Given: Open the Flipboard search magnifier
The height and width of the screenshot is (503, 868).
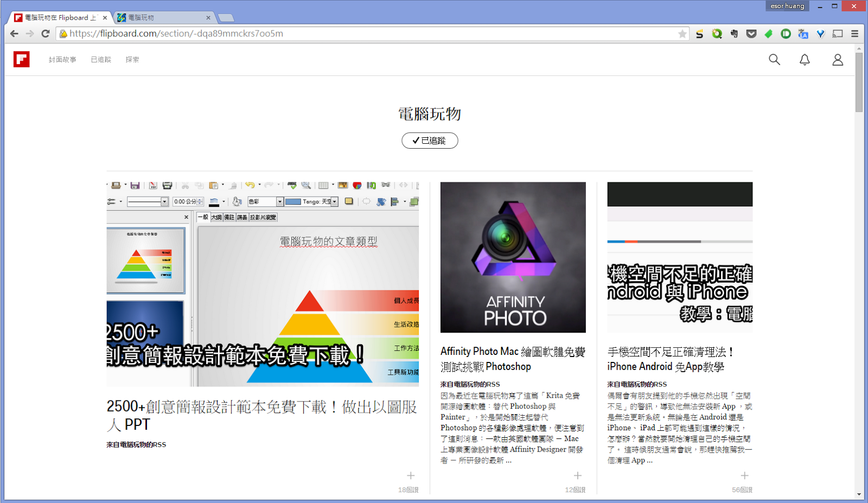Looking at the screenshot, I should point(774,60).
